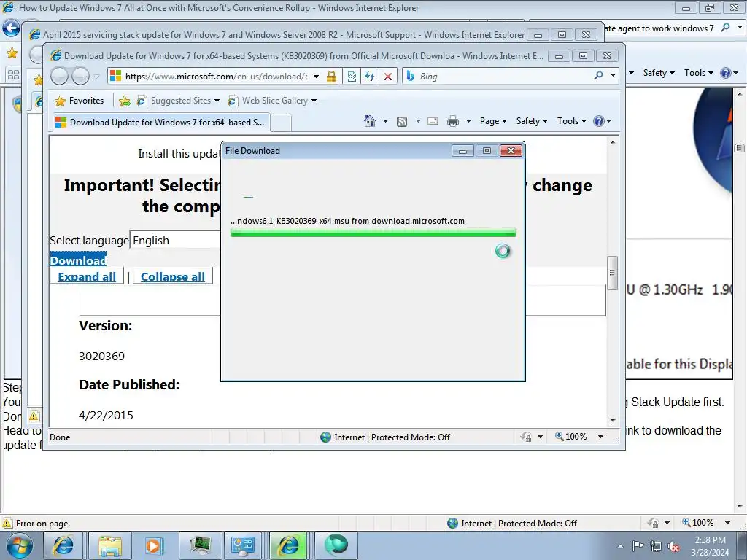The height and width of the screenshot is (560, 747).
Task: Click the Favorites star in the rear window
Action: pos(12,52)
